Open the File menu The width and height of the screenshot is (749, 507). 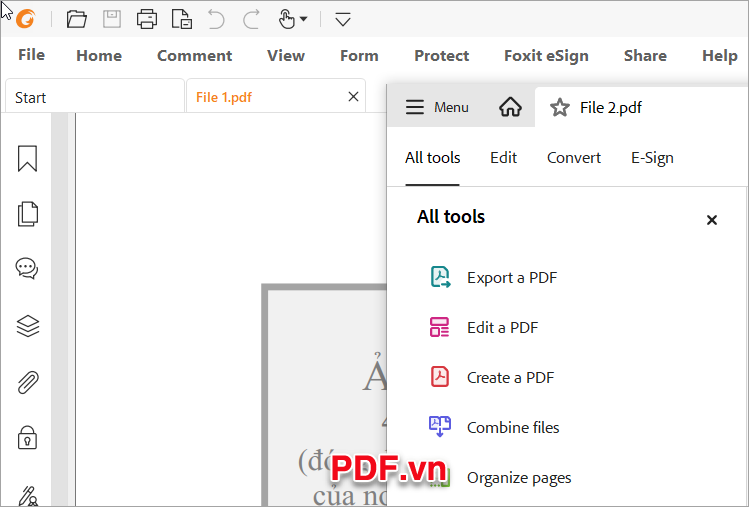point(32,55)
